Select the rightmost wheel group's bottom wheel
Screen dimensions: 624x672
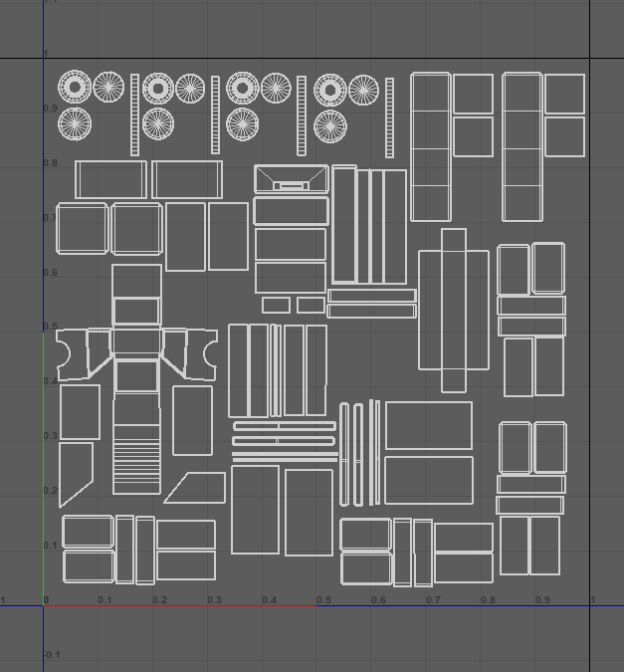(330, 125)
